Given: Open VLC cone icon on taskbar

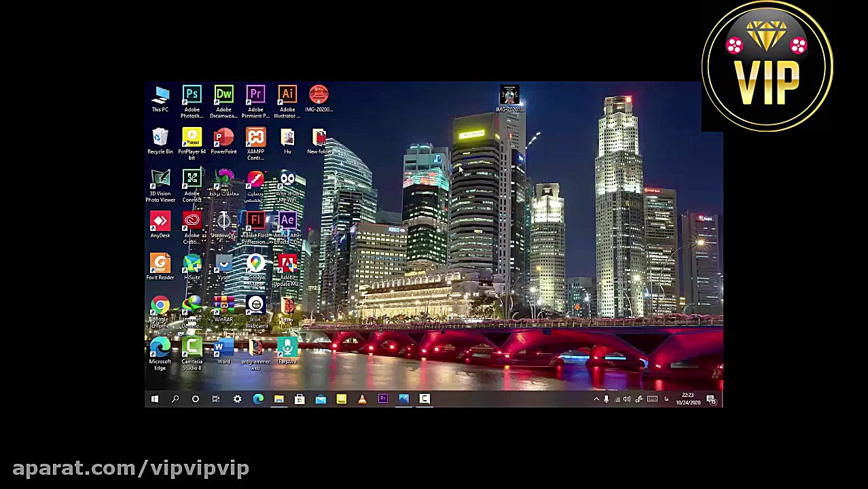Looking at the screenshot, I should click(x=362, y=399).
